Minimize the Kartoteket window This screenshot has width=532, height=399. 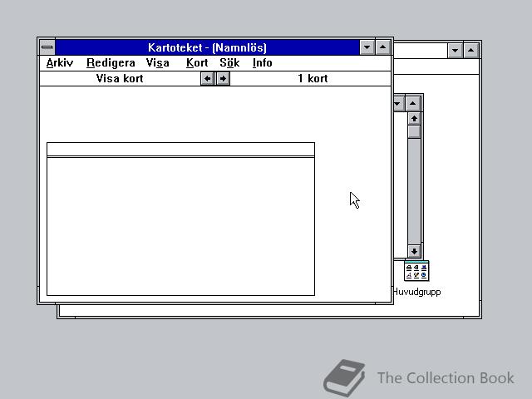367,47
